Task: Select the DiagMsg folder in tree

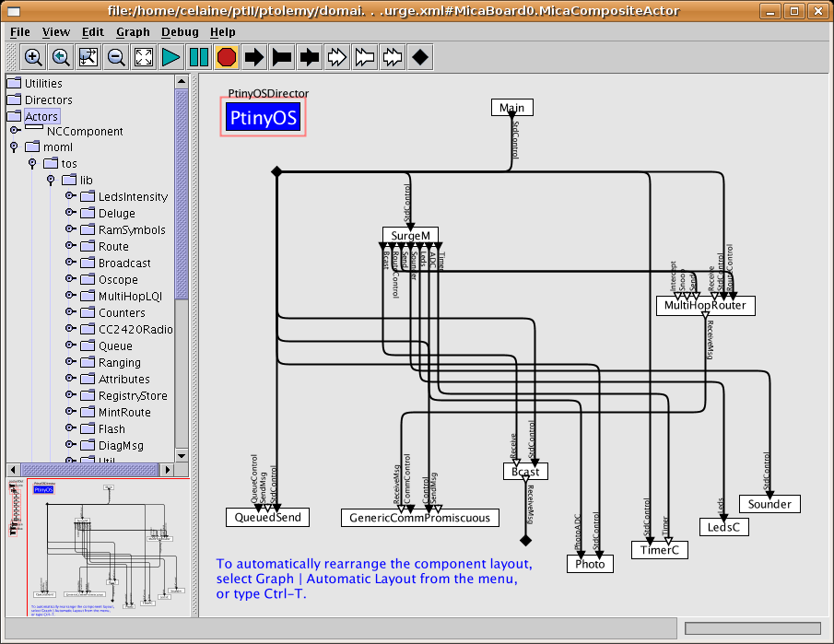Action: 112,446
